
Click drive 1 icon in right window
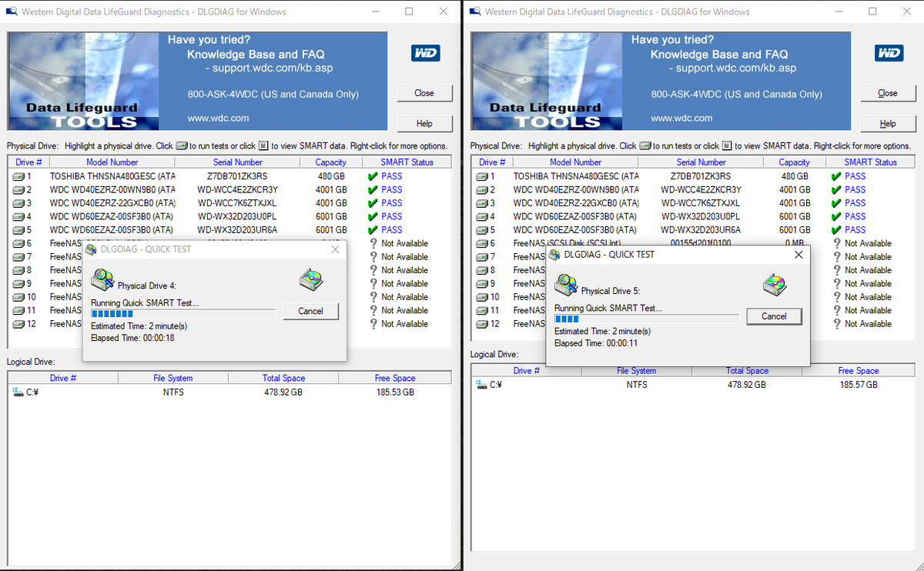481,176
